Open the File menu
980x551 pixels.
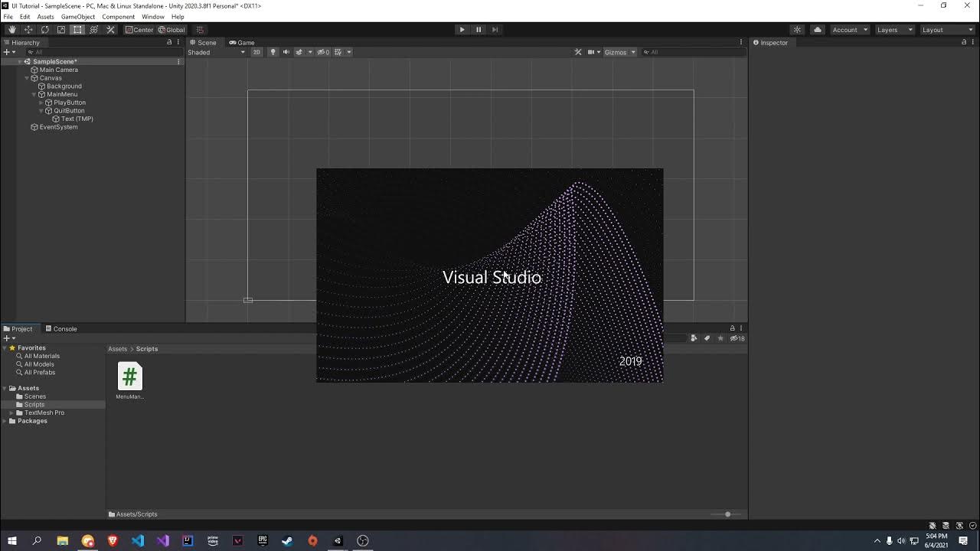(x=8, y=17)
